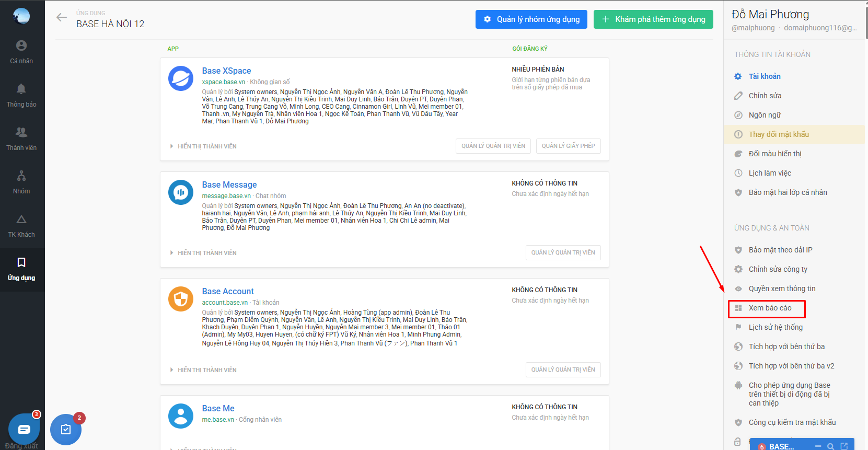Click the BASE HÀ NỘI 12 heading
The image size is (868, 450).
point(110,24)
